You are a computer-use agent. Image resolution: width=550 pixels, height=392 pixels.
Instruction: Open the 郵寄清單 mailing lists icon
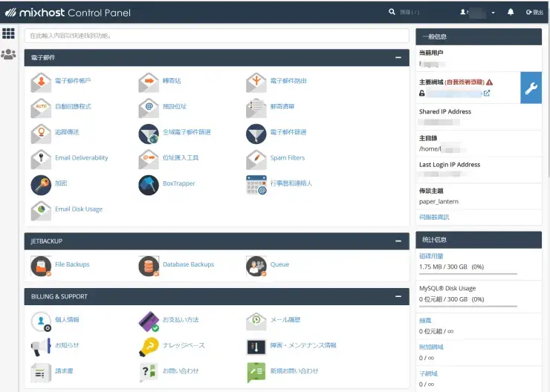click(x=256, y=108)
